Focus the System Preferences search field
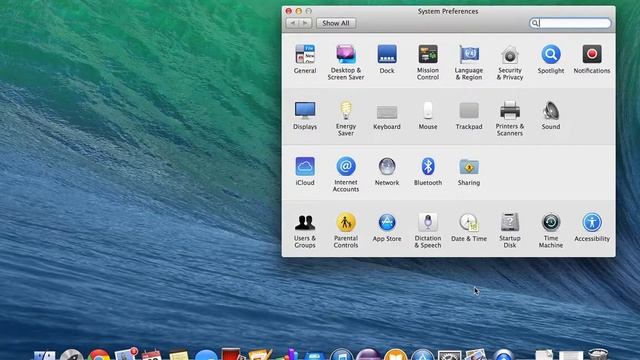The image size is (640, 360). click(570, 23)
